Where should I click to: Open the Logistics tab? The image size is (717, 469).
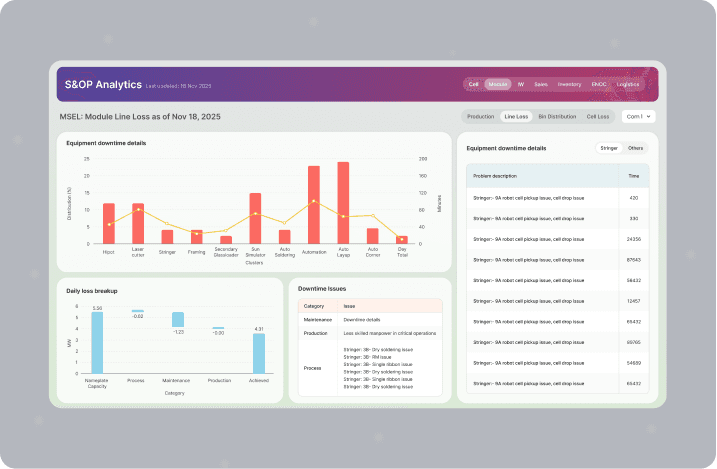627,84
